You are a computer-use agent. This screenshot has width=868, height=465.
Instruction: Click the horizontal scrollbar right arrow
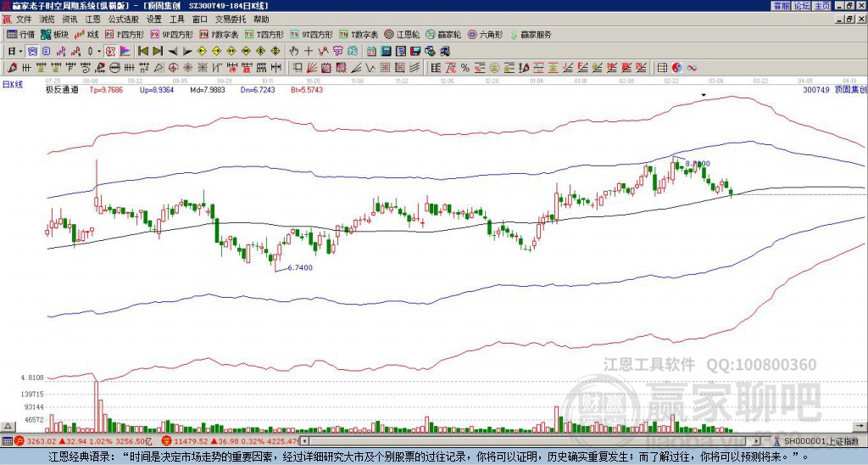[757, 441]
